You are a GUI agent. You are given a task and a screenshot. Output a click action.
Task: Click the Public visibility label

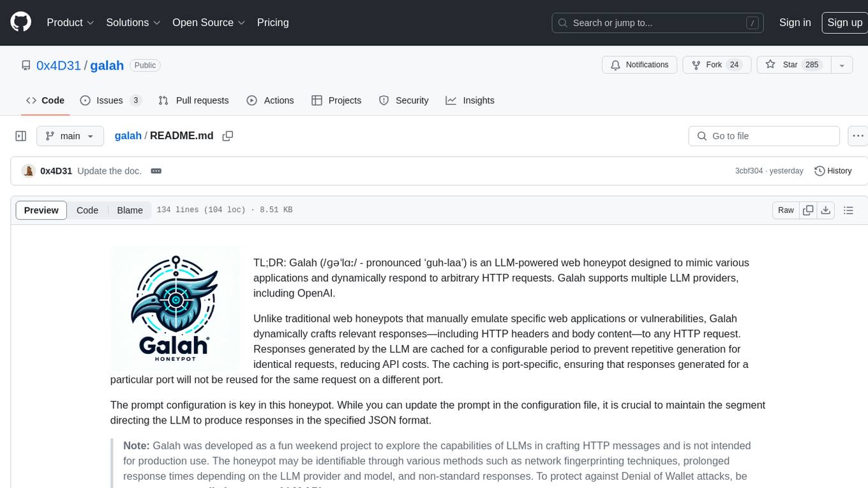click(145, 65)
